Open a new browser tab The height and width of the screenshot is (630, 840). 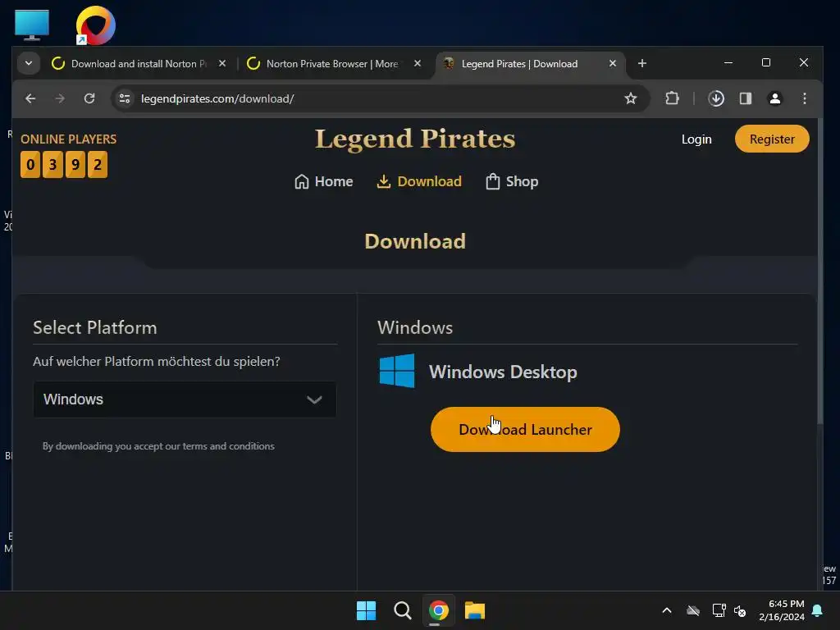641,63
